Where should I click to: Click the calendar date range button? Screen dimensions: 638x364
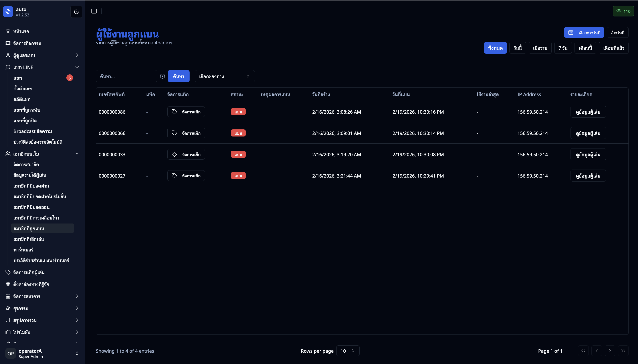tap(584, 32)
